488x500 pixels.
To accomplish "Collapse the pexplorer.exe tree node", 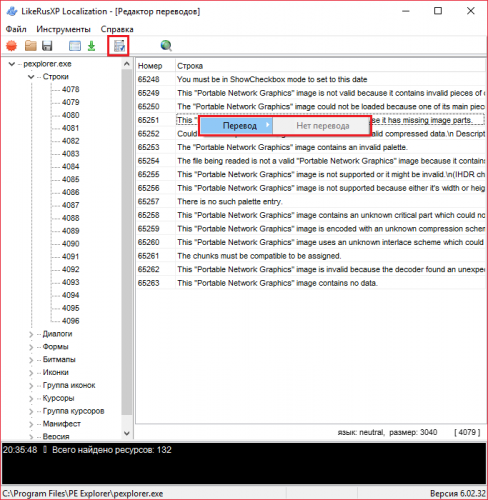I will [x=12, y=64].
